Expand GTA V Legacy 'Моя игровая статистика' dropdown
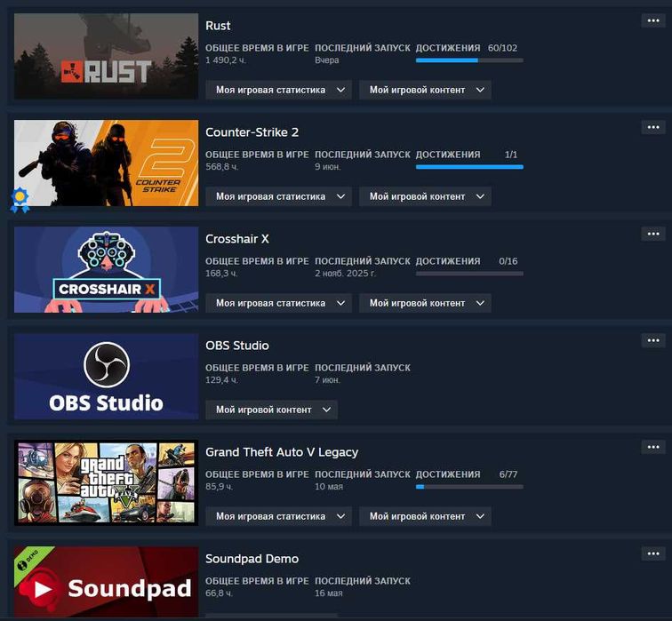 (278, 516)
